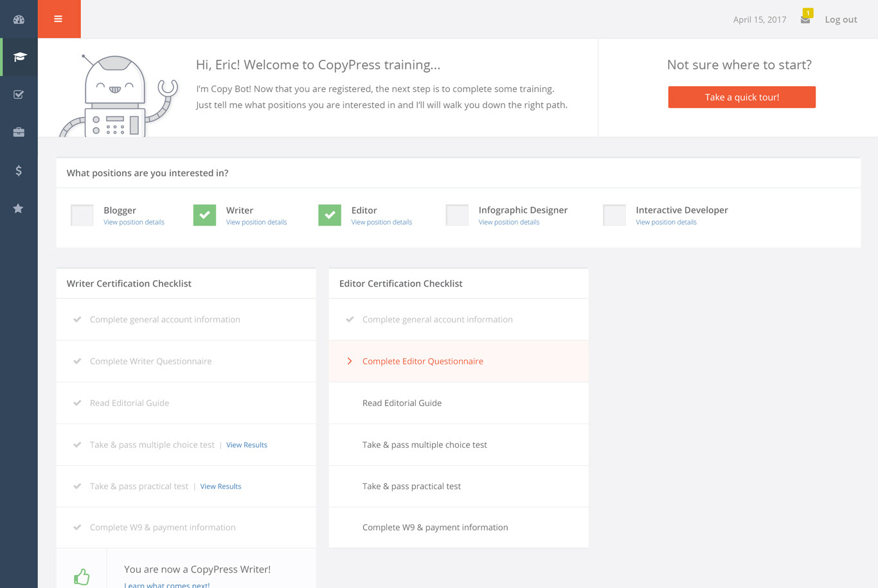Log out of the account
Viewport: 878px width, 588px height.
click(x=841, y=20)
